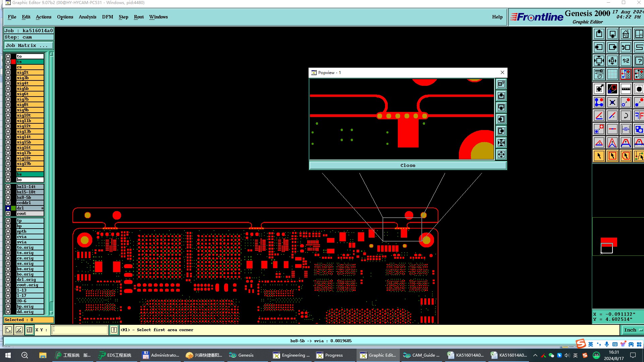Click the pan up arrow icon
Image resolution: width=644 pixels, height=362 pixels.
[x=599, y=34]
